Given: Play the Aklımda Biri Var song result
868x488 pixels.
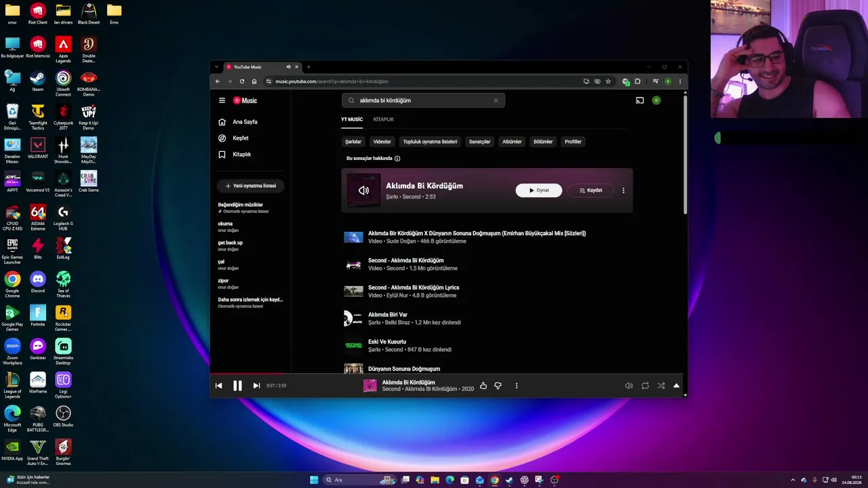Looking at the screenshot, I should (x=388, y=314).
